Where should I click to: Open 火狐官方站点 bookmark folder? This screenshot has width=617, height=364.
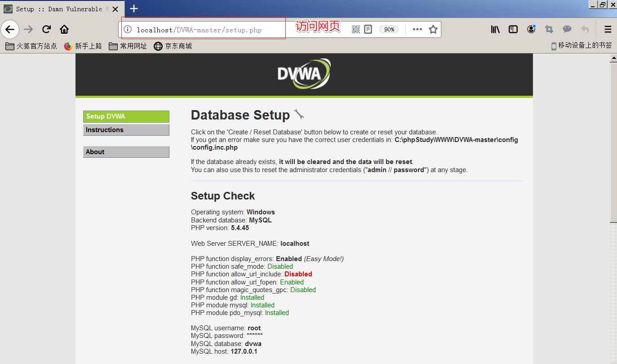(31, 46)
